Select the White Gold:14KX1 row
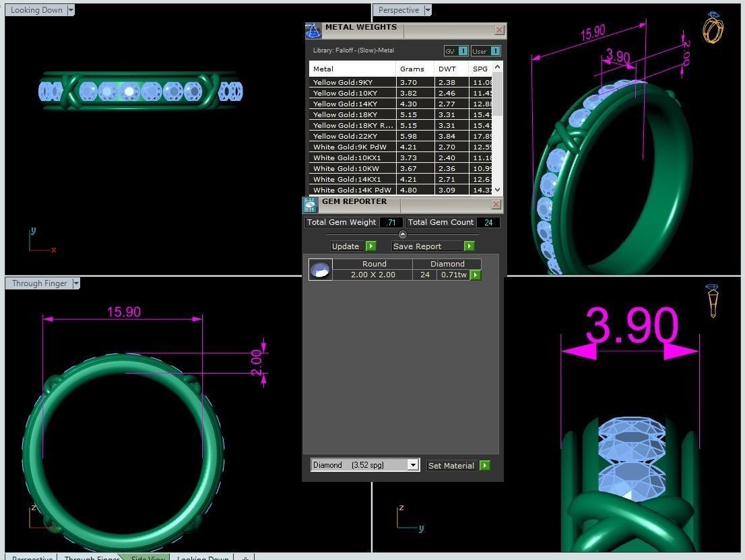The image size is (745, 560). (x=401, y=179)
